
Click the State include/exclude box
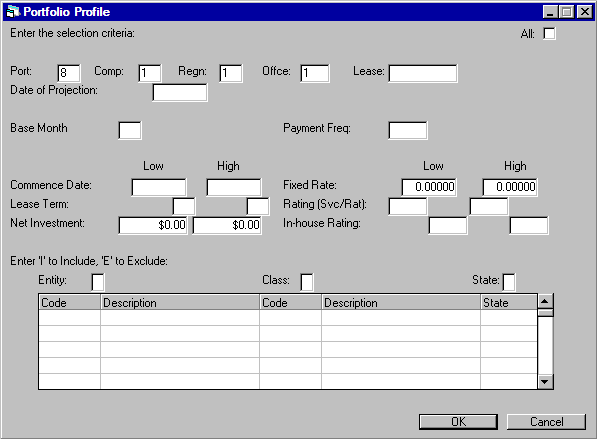point(509,283)
